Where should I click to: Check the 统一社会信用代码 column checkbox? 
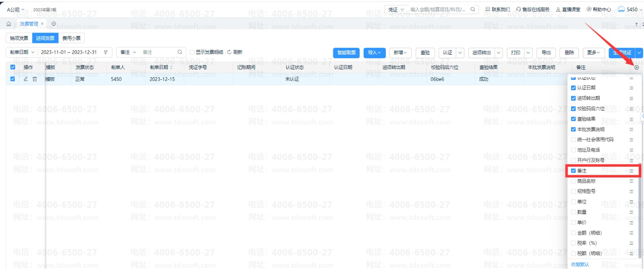coord(573,140)
